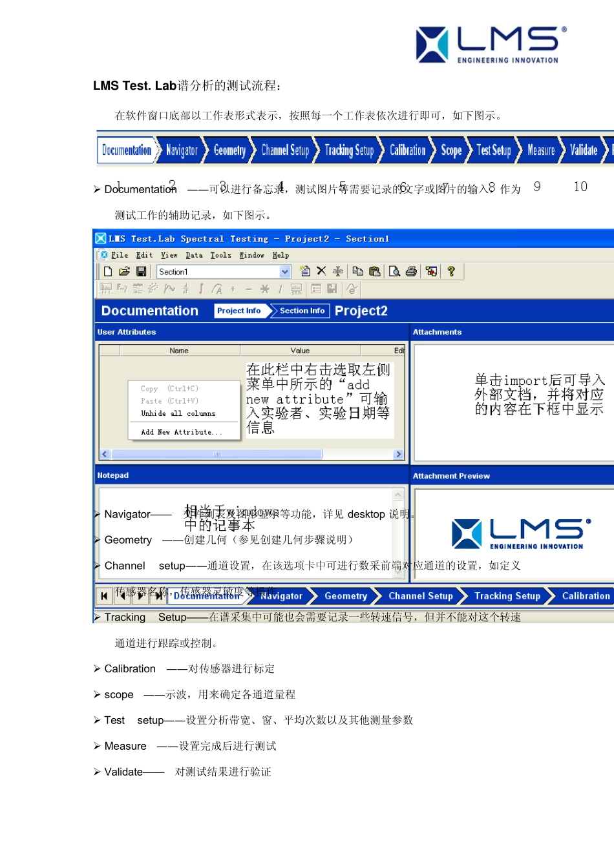Click the LMS logo in Attachment Preview
This screenshot has width=614, height=868.
pyautogui.click(x=522, y=534)
